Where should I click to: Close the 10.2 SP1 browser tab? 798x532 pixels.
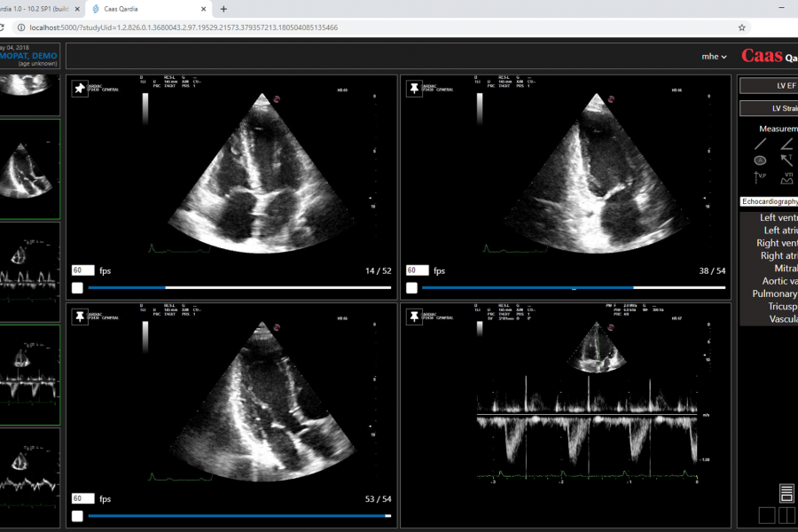[x=77, y=9]
